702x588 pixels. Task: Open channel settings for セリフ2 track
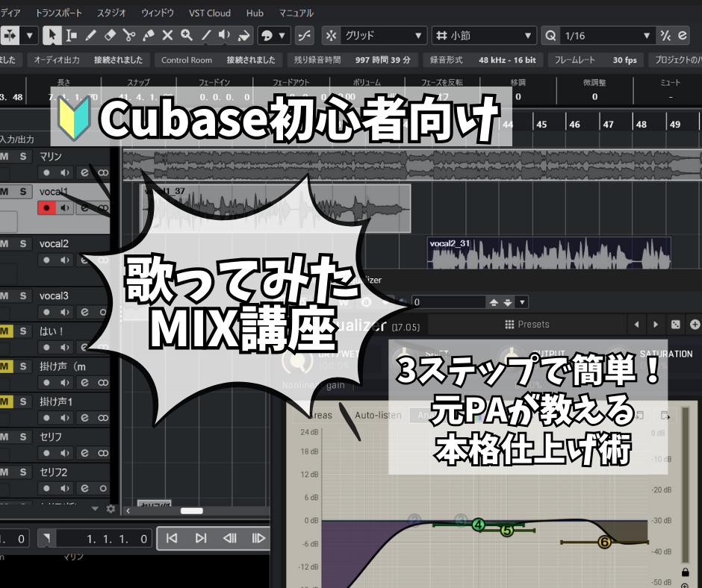pos(84,488)
